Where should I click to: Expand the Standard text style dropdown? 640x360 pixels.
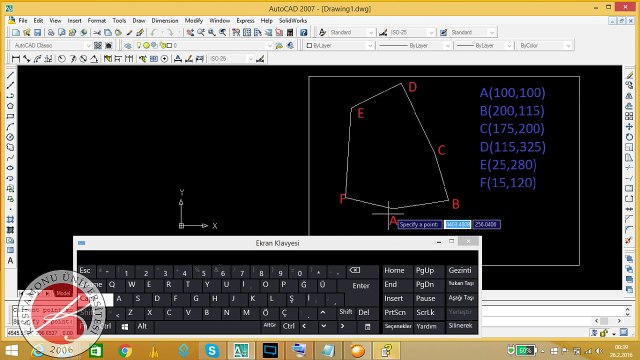tap(351, 32)
